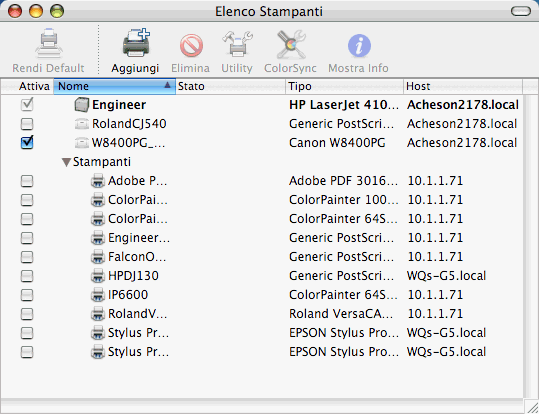Image resolution: width=539 pixels, height=414 pixels.
Task: Check the RolandV... printer checkbox
Action: [x=27, y=314]
